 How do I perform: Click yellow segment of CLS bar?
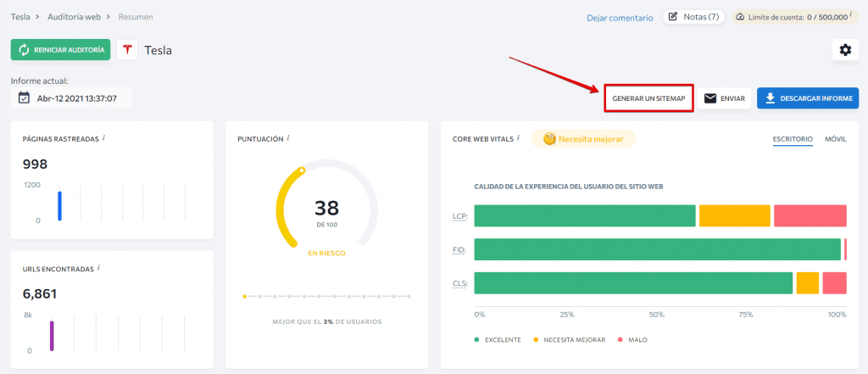pyautogui.click(x=808, y=283)
